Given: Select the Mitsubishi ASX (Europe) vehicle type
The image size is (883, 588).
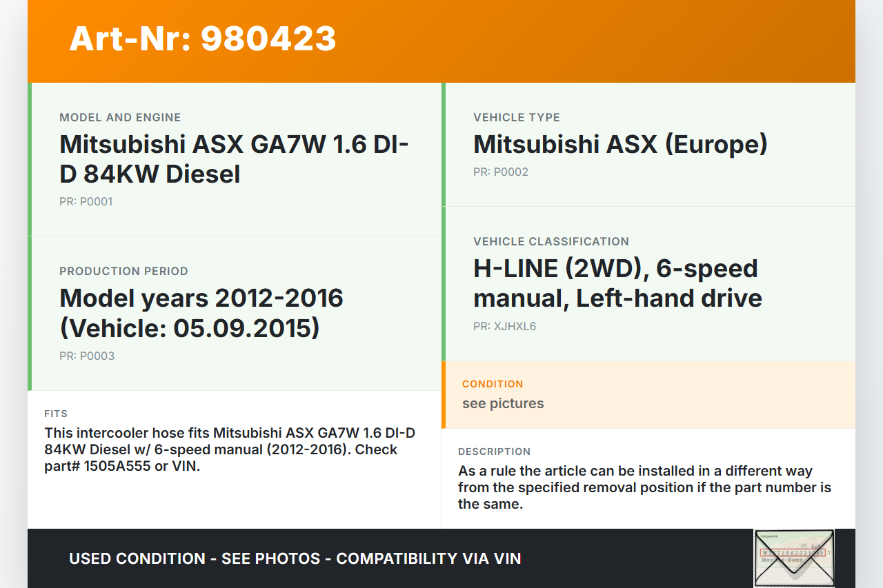Looking at the screenshot, I should pos(620,145).
